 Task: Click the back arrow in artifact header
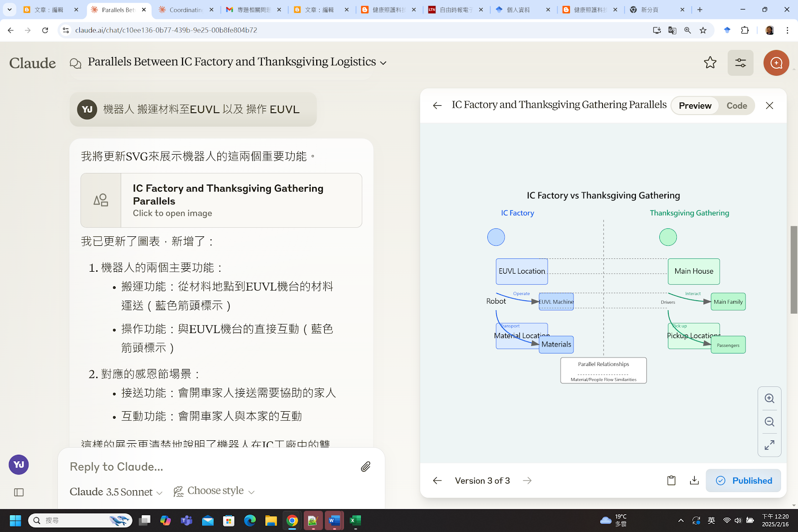437,106
